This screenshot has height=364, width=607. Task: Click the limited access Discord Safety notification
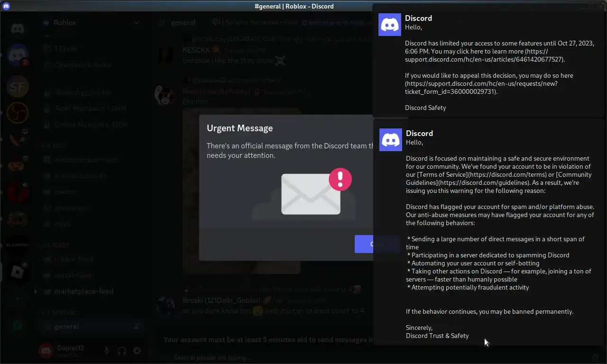[488, 61]
